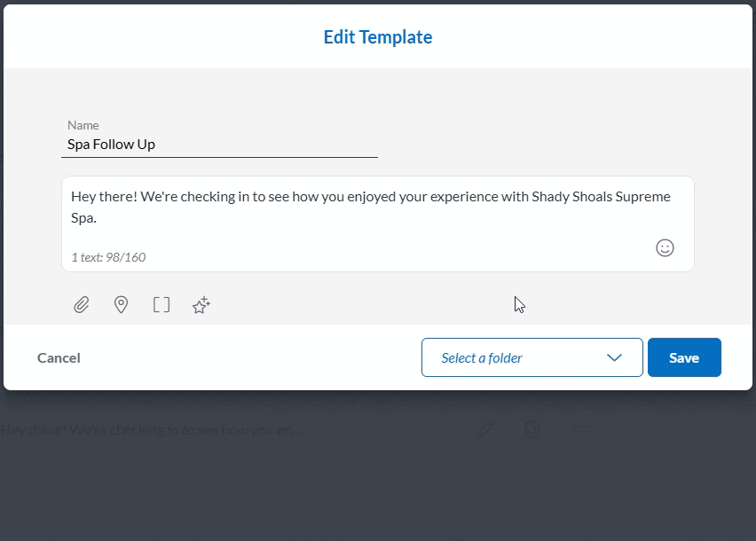Click the Edit Template heading
Image resolution: width=756 pixels, height=541 pixels.
click(377, 37)
